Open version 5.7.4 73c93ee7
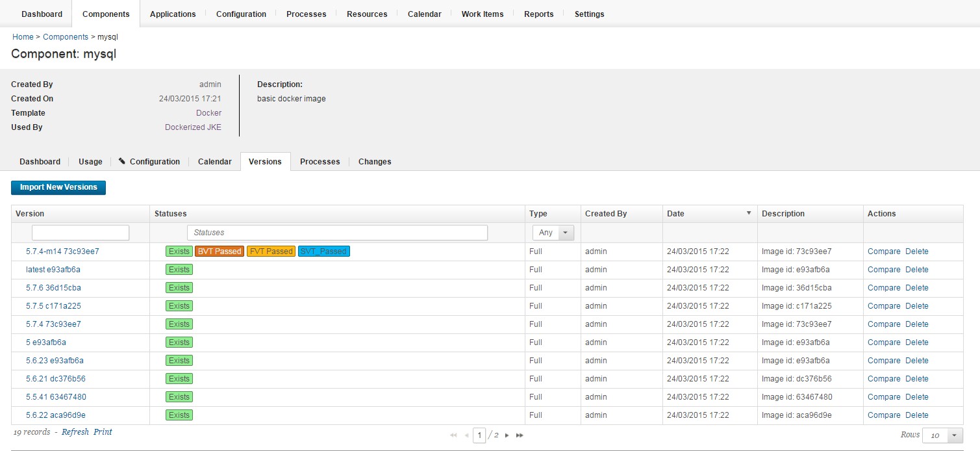 [x=53, y=324]
